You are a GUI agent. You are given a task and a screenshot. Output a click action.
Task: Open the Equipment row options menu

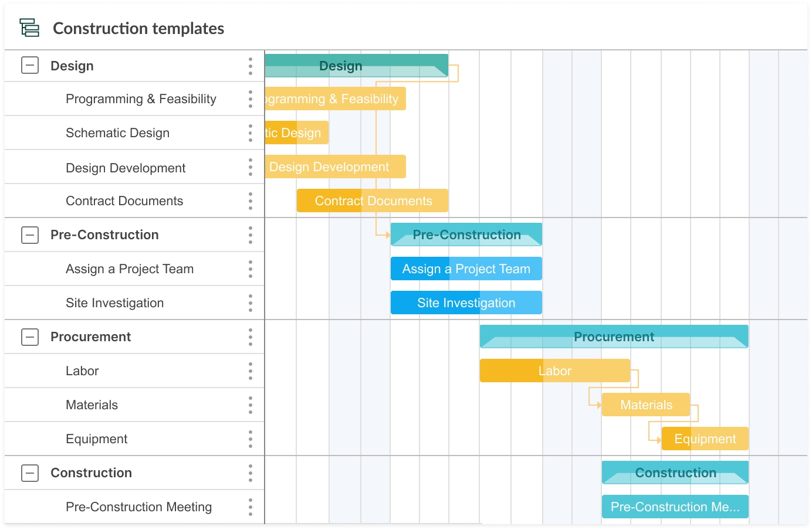point(251,439)
